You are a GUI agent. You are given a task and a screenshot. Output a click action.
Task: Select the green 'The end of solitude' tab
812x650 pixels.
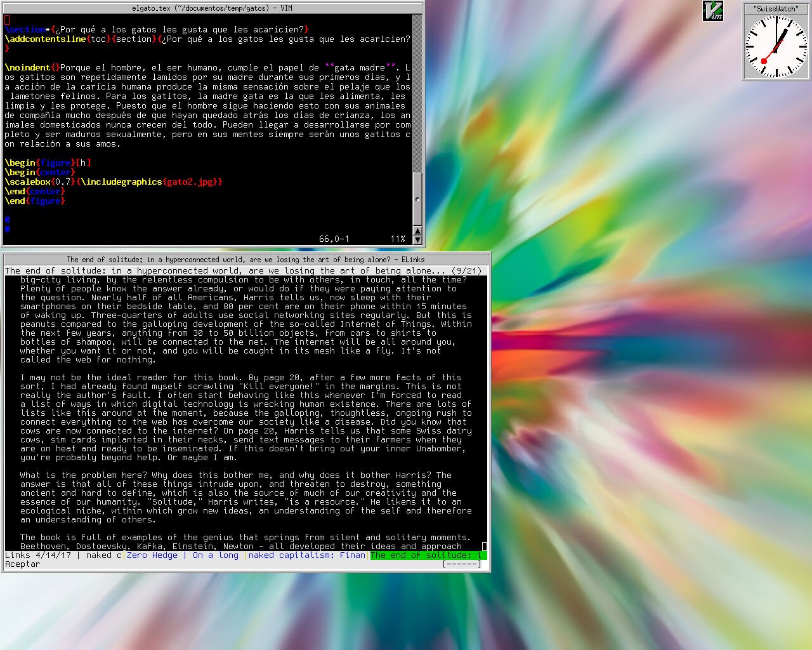tap(428, 555)
